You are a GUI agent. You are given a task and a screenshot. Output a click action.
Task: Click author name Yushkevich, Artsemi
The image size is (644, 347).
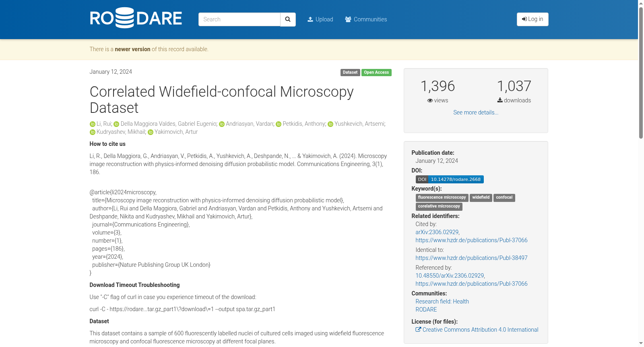click(x=359, y=124)
